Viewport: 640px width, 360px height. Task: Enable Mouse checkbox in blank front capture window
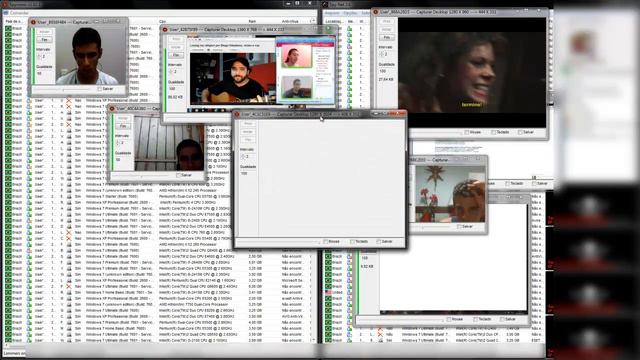pyautogui.click(x=326, y=242)
